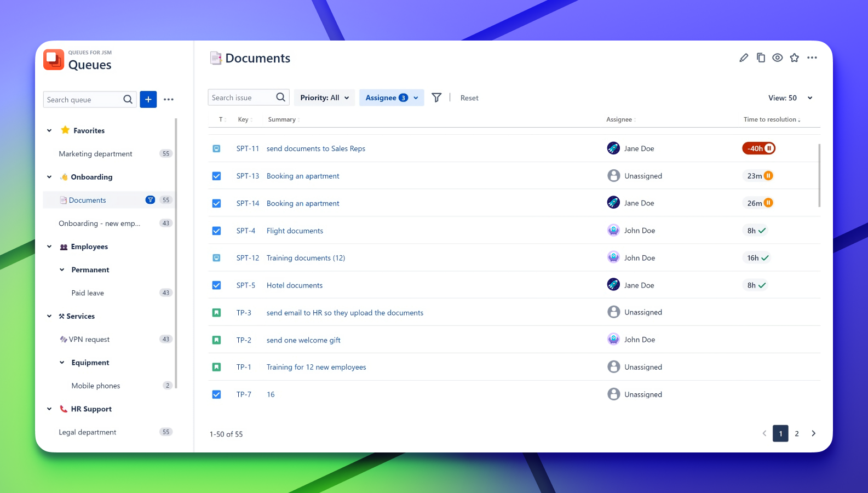Collapse the Onboarding section in sidebar
This screenshot has height=493, width=868.
49,177
